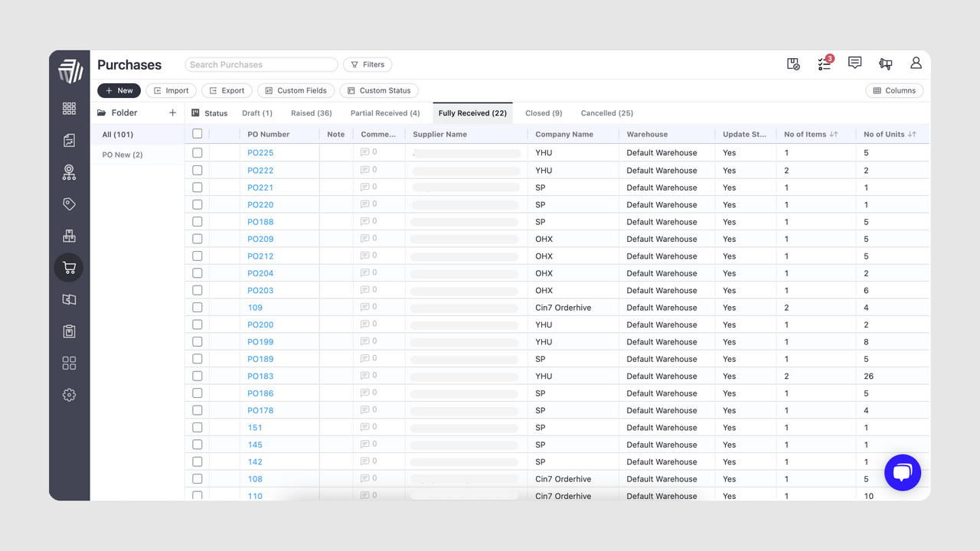Open the Filters dropdown
The height and width of the screenshot is (551, 980).
367,64
